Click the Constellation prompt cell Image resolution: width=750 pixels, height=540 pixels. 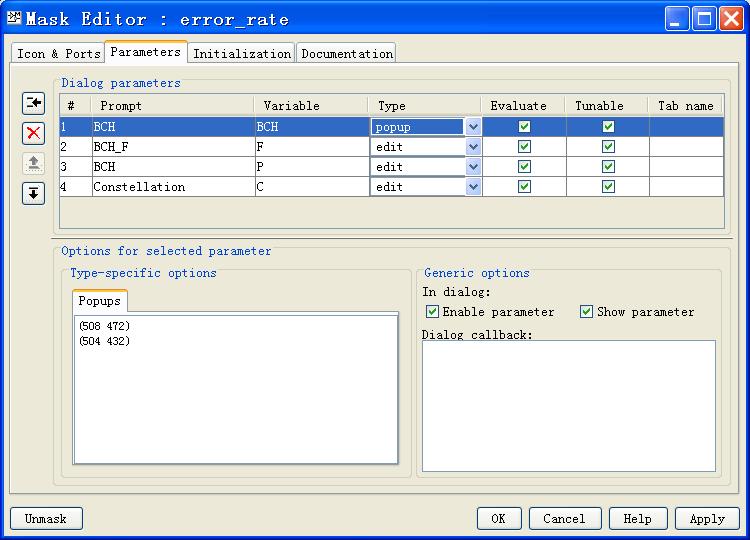pyautogui.click(x=173, y=187)
